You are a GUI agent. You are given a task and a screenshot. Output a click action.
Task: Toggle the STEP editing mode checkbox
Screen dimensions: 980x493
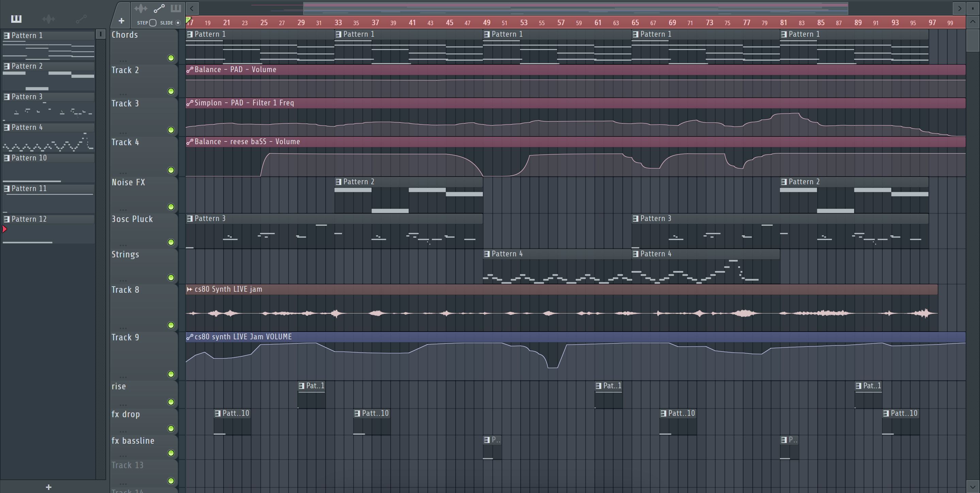point(153,23)
